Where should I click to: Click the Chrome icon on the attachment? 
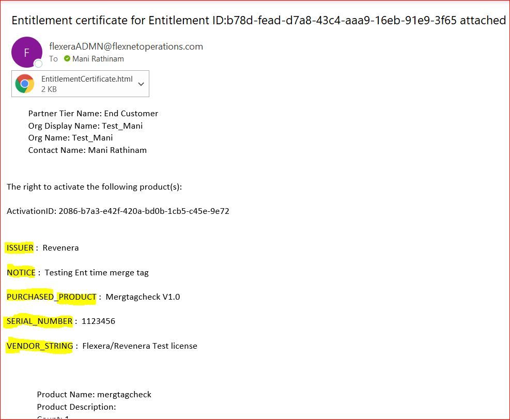(25, 84)
